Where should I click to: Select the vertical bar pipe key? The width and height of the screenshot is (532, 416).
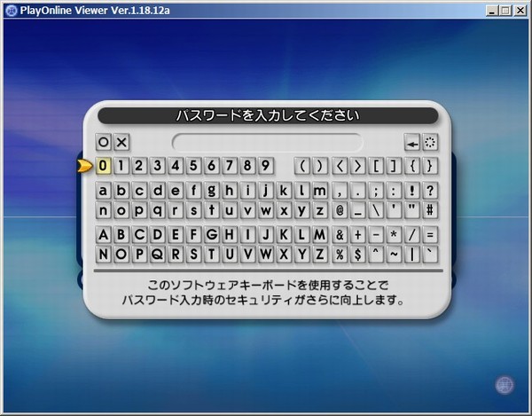412,255
